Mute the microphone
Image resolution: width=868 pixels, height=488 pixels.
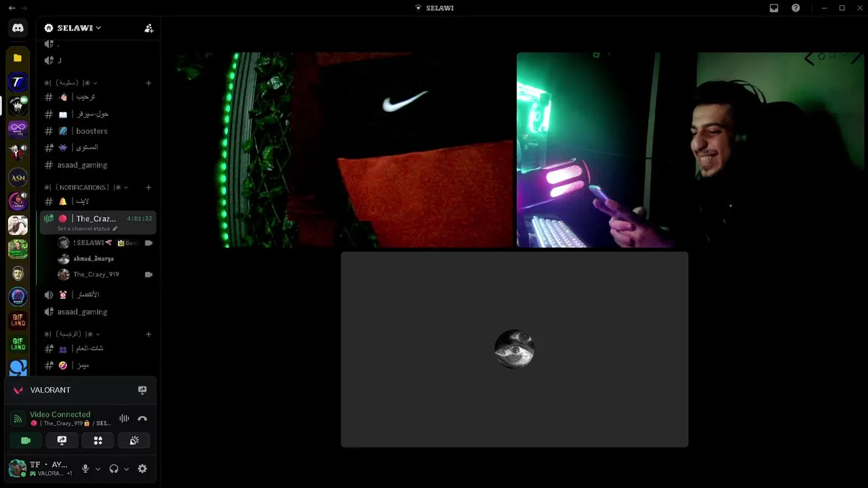point(85,468)
